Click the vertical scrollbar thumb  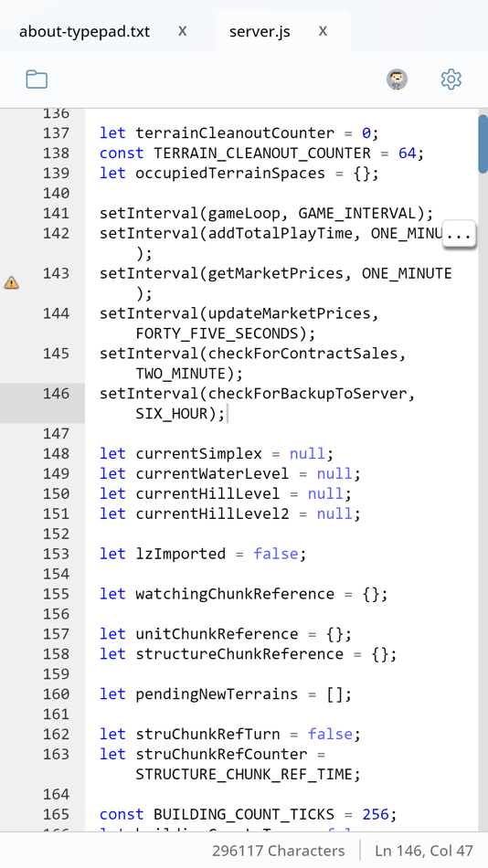coord(483,144)
